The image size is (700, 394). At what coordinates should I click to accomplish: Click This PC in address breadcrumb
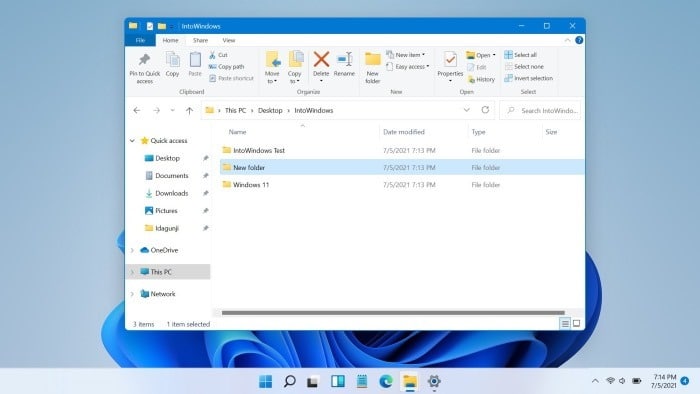tap(235, 110)
